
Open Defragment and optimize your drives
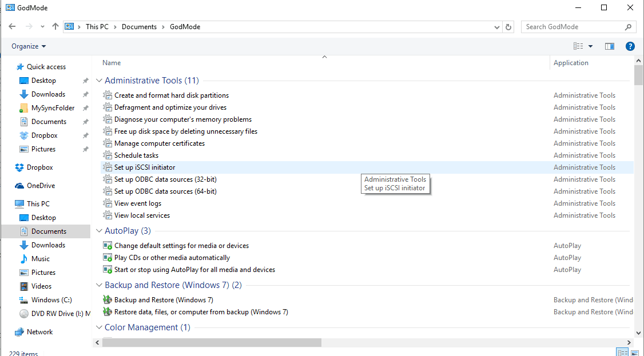point(170,107)
